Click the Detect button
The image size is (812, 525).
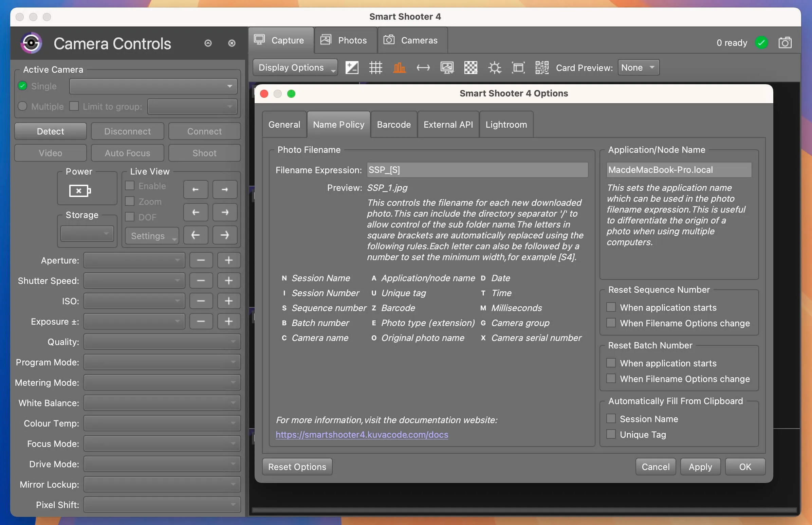coord(51,131)
